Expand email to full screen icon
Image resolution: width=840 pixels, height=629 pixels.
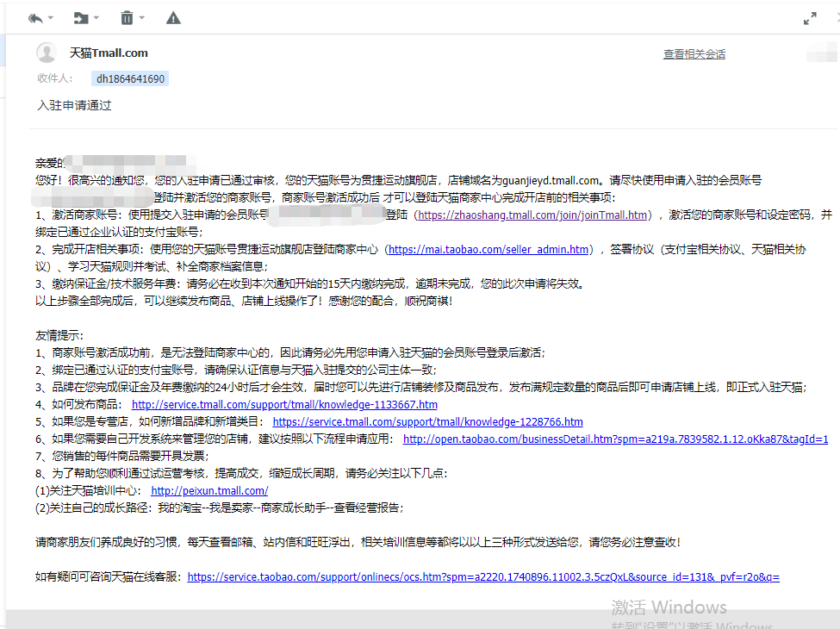tap(810, 19)
